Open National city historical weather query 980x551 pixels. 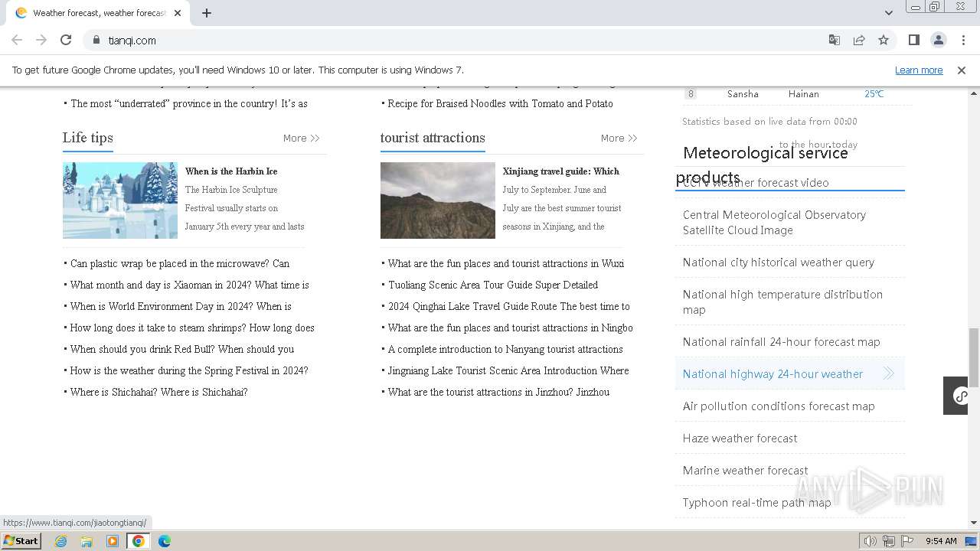point(779,262)
